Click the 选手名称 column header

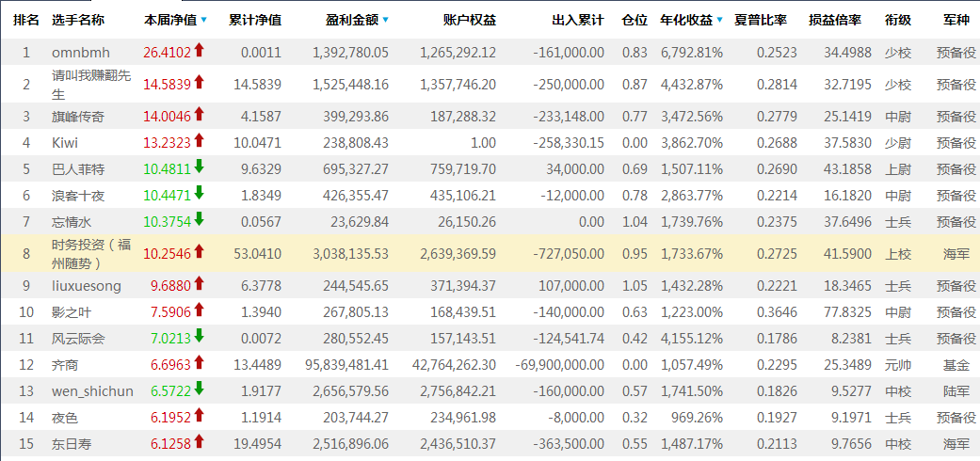[78, 21]
